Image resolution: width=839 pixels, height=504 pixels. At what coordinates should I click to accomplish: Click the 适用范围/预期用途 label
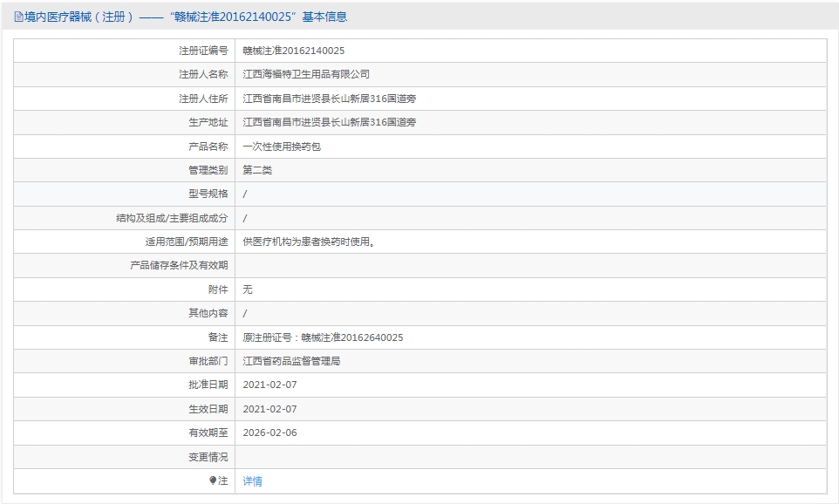pyautogui.click(x=187, y=242)
